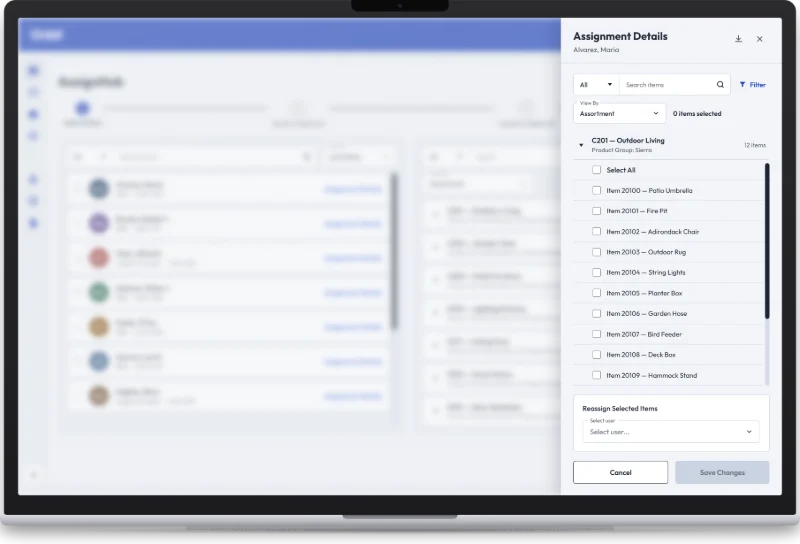Open the Select user dropdown
Screen dimensions: 800x544
[671, 432]
